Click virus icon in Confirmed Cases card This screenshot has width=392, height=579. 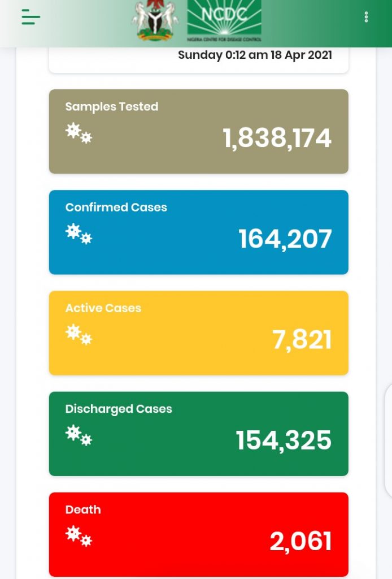click(79, 234)
